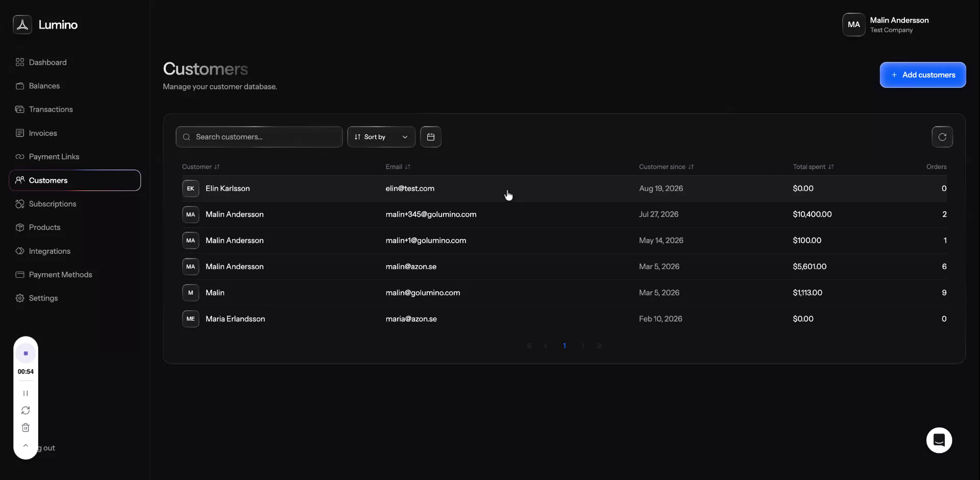Expand the Sort by dropdown
The image size is (980, 480).
pyautogui.click(x=381, y=137)
